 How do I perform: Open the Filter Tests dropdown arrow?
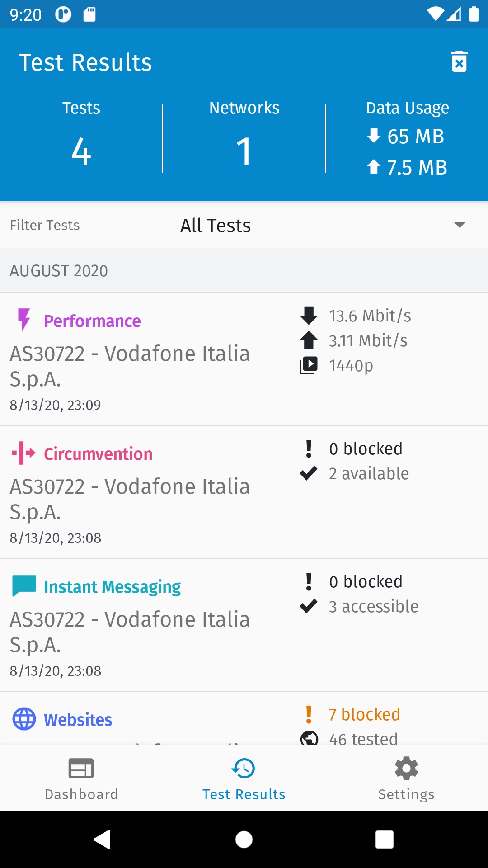point(460,225)
